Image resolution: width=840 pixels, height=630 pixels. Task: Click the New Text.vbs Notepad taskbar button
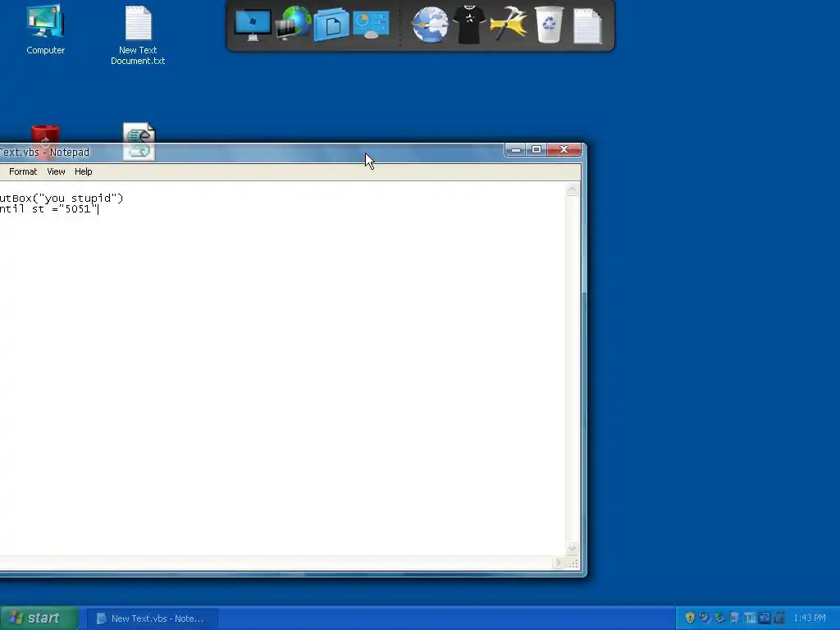coord(152,619)
